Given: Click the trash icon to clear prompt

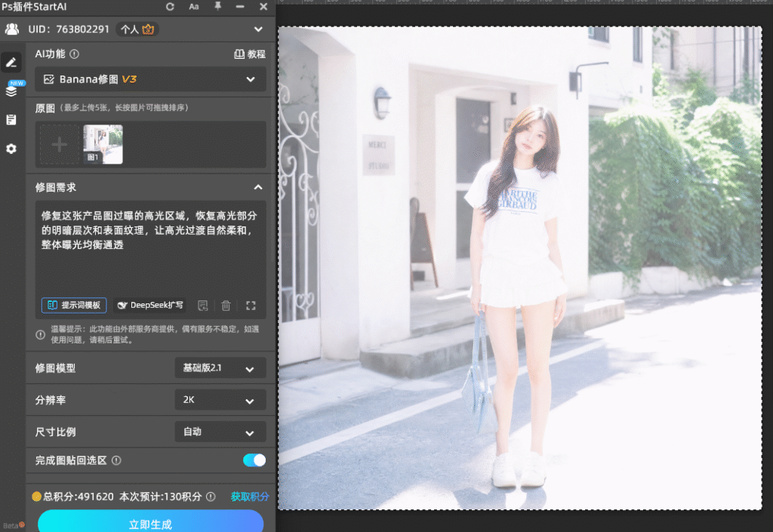Looking at the screenshot, I should tap(226, 306).
